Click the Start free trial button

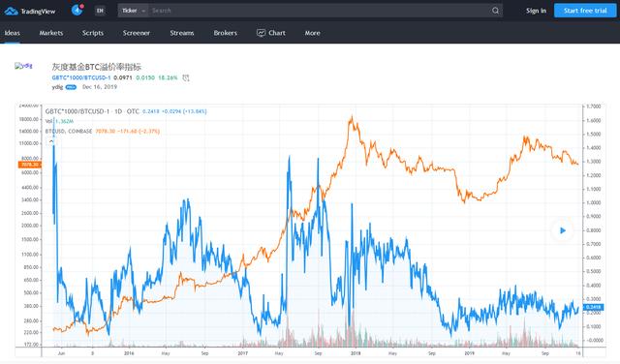point(585,11)
